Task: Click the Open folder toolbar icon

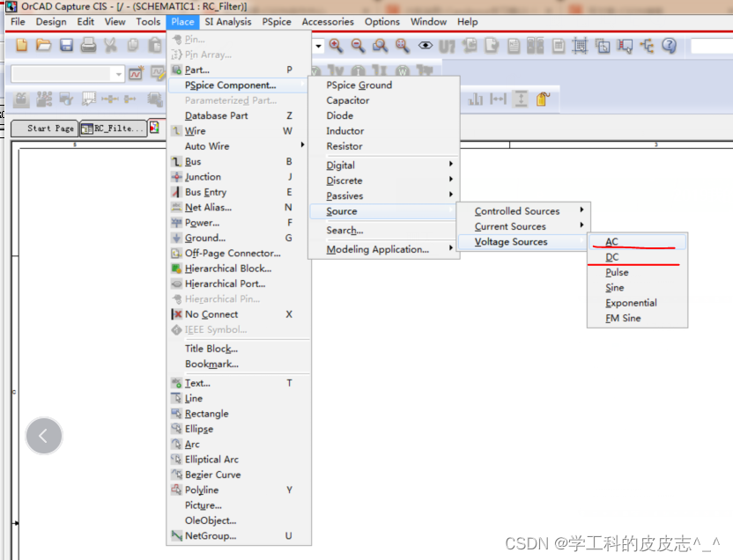Action: click(x=43, y=45)
